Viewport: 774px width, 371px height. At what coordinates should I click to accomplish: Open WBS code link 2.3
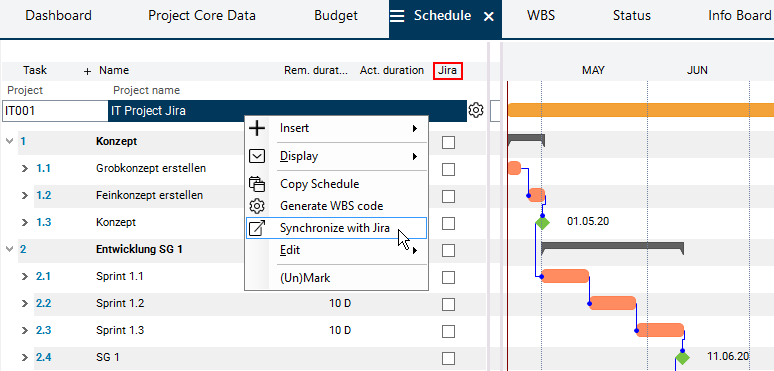point(43,330)
